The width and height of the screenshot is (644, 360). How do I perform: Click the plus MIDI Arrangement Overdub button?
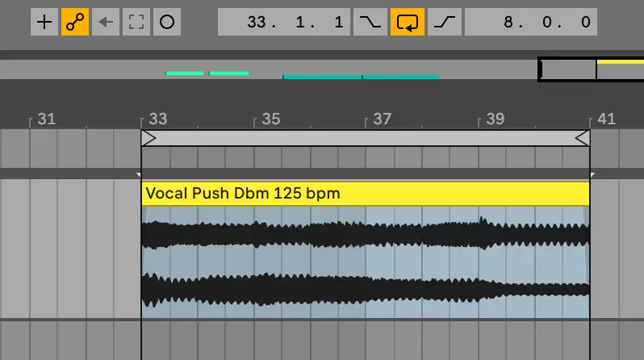pos(44,22)
